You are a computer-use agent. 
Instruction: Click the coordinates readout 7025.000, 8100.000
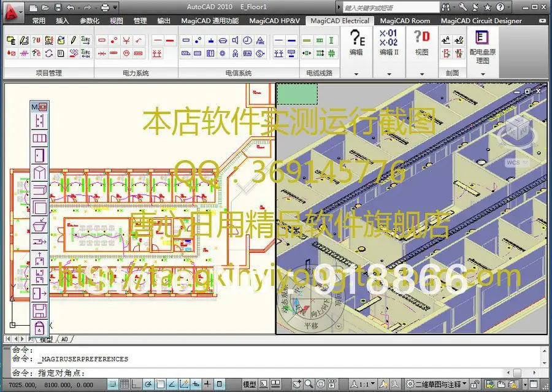coord(51,385)
